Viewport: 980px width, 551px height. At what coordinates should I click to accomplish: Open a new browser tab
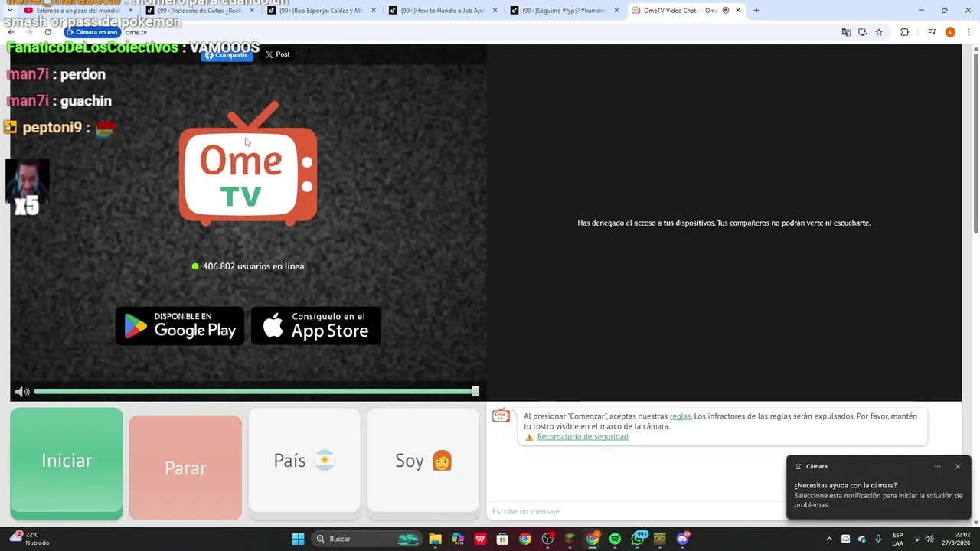click(x=756, y=11)
